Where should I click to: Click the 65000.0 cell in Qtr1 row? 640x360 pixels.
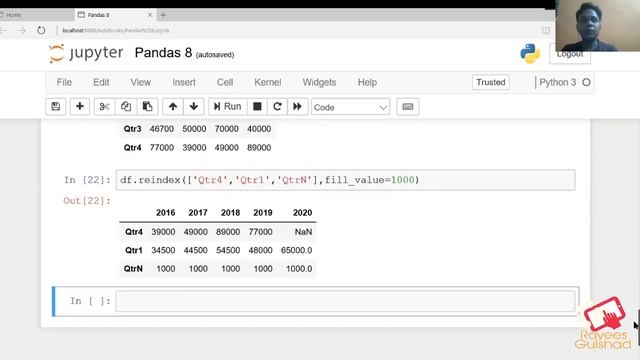point(296,250)
